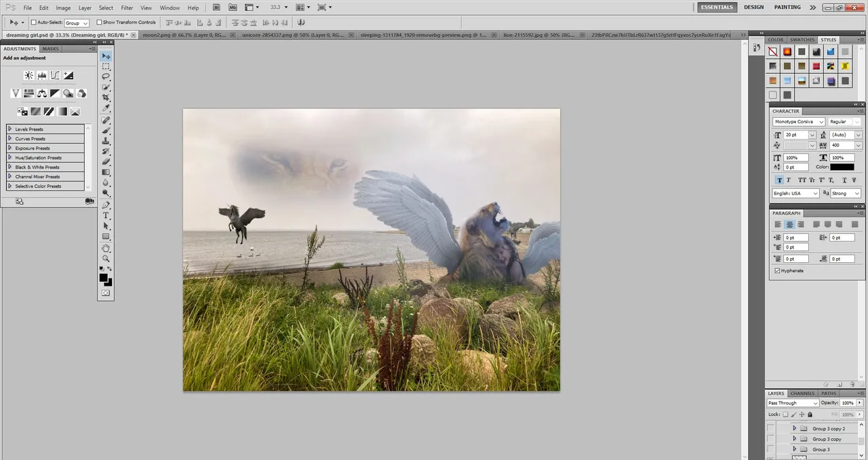Image resolution: width=868 pixels, height=460 pixels.
Task: Select the Crop tool
Action: 106,98
